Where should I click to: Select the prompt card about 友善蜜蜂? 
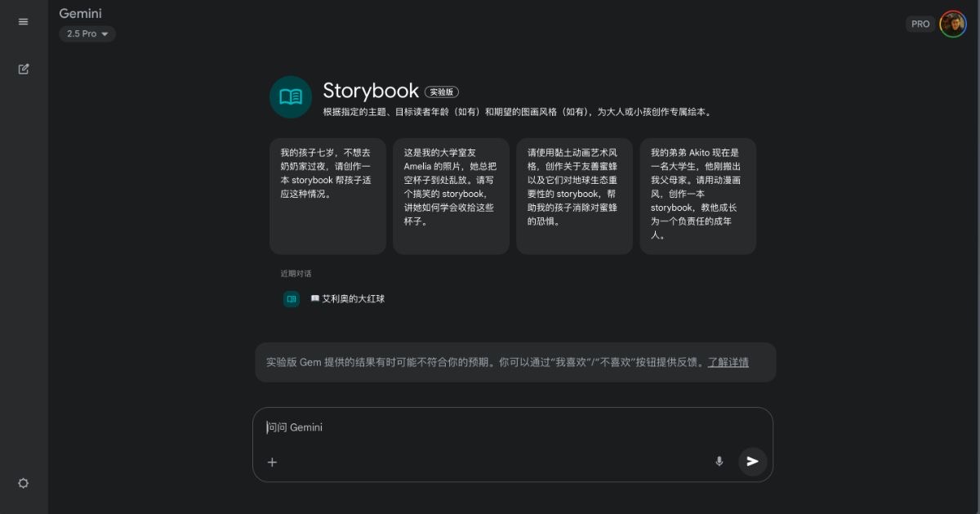(574, 196)
